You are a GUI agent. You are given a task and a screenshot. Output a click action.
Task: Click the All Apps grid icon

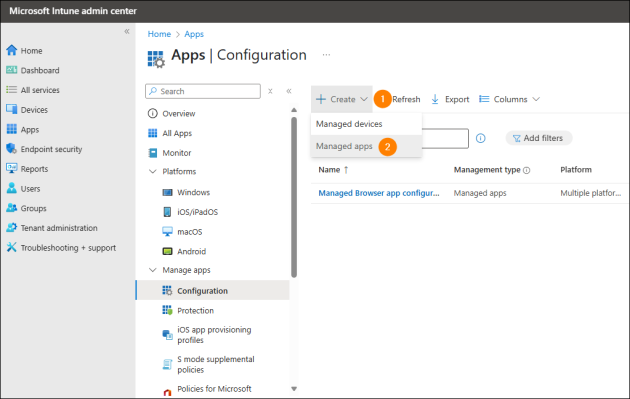[x=153, y=133]
